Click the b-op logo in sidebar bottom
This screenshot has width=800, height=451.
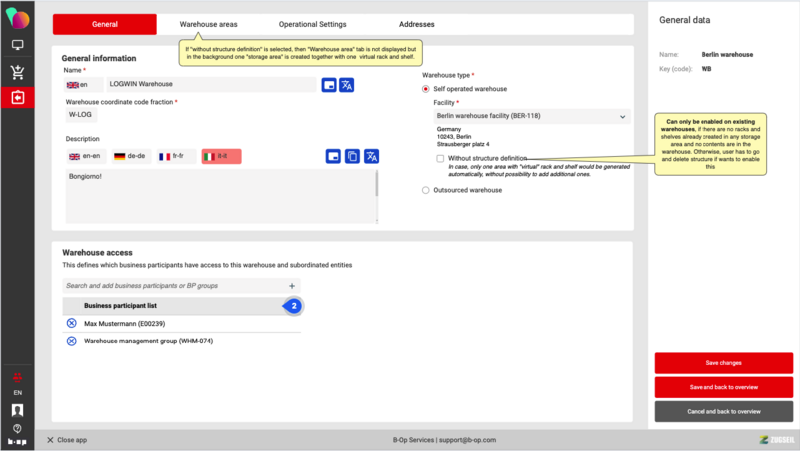coord(17,442)
